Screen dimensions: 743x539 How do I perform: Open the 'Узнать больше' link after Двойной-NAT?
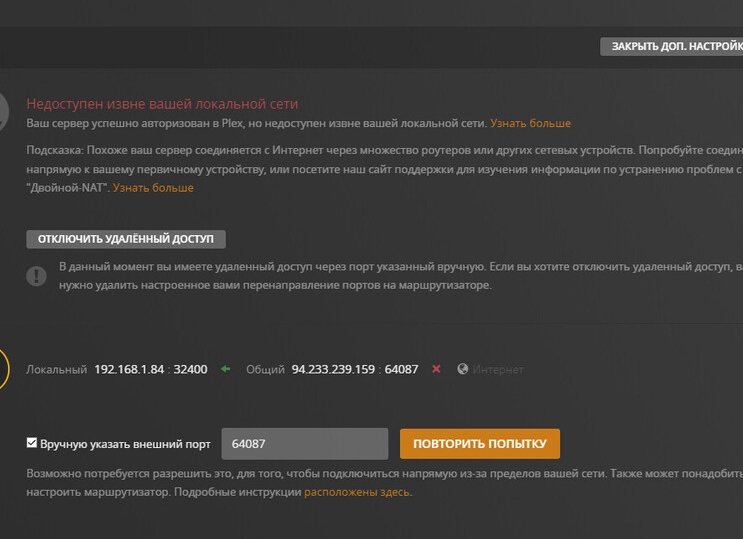(153, 188)
